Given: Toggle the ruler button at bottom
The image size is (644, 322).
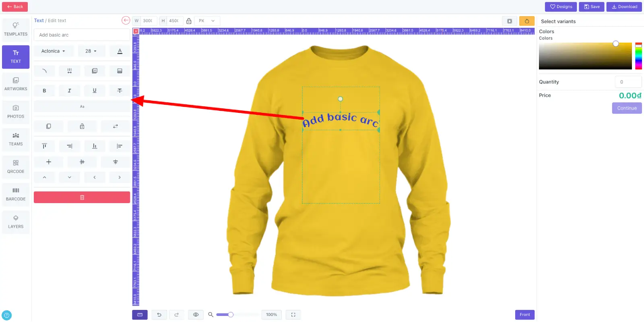Looking at the screenshot, I should (140, 315).
